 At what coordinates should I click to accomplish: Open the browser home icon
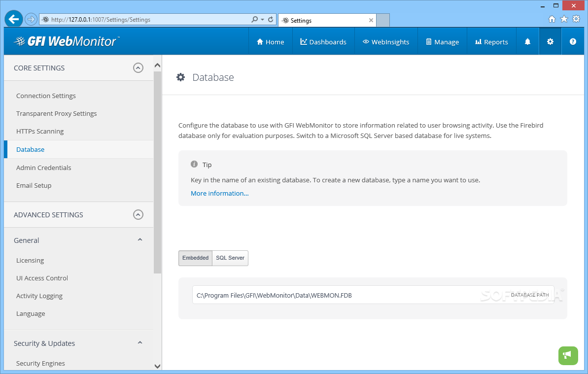click(x=552, y=19)
